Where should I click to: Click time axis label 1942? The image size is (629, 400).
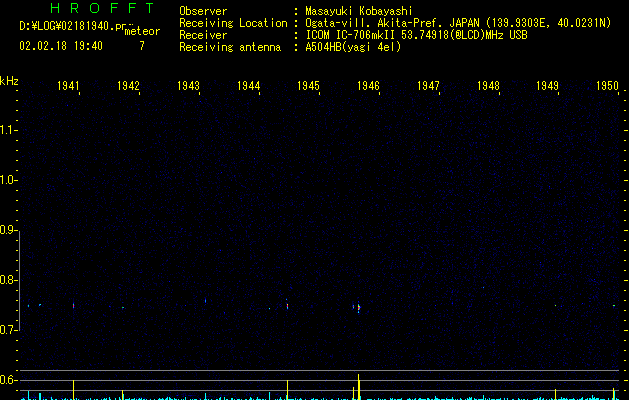pos(128,86)
